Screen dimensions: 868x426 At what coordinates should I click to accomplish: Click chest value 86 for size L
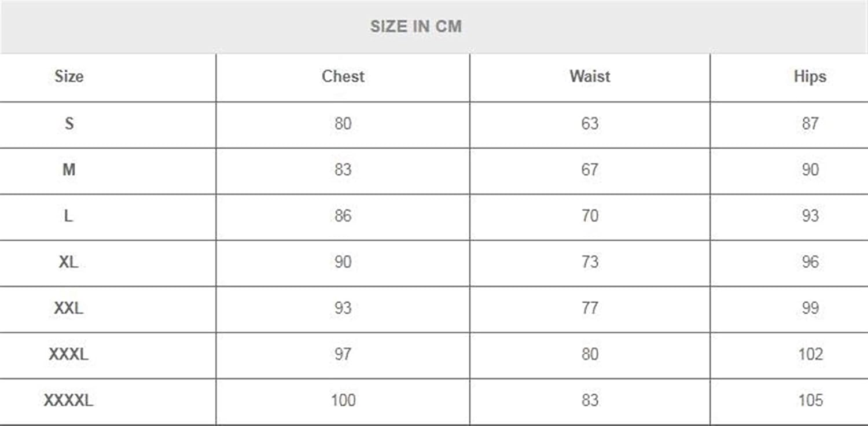click(343, 216)
